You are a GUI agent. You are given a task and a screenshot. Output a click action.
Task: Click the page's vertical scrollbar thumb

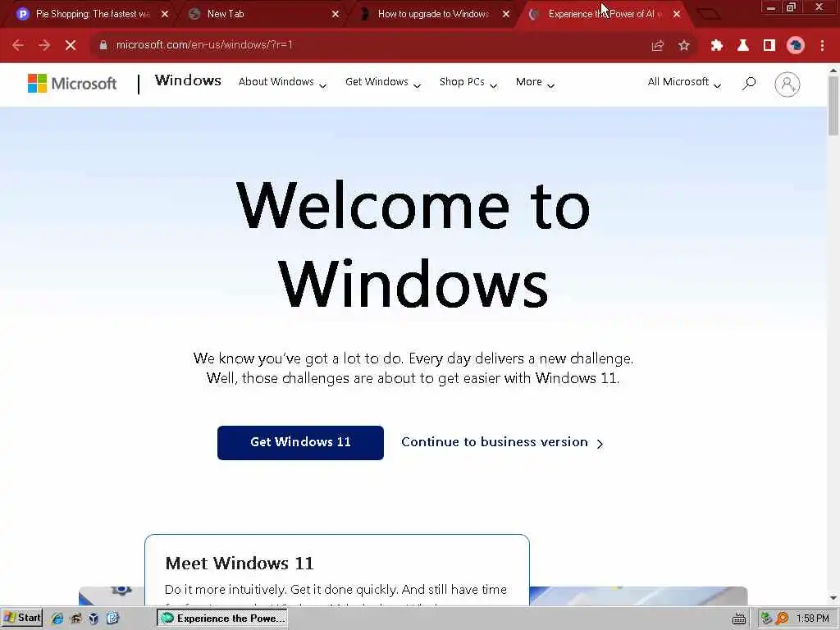pos(833,105)
